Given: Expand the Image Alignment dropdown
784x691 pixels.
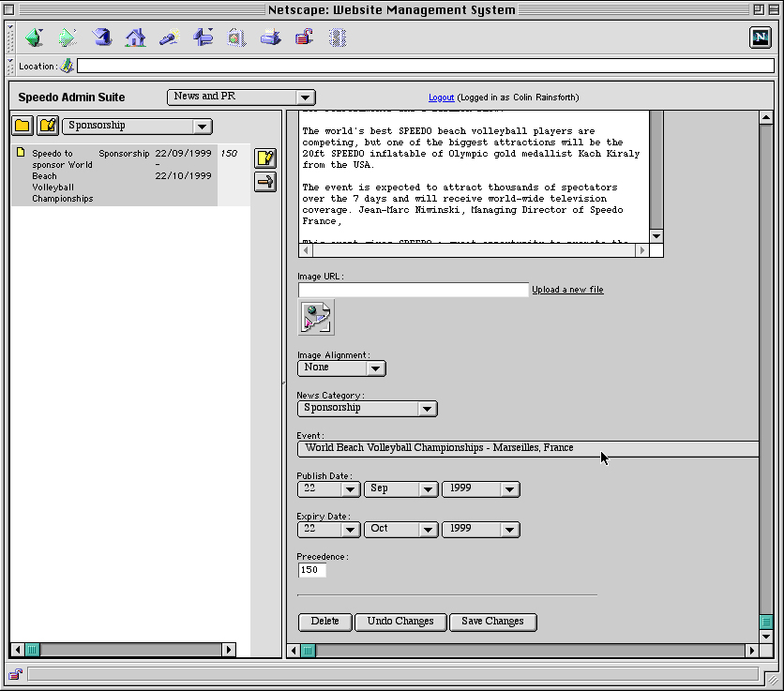Looking at the screenshot, I should click(341, 368).
